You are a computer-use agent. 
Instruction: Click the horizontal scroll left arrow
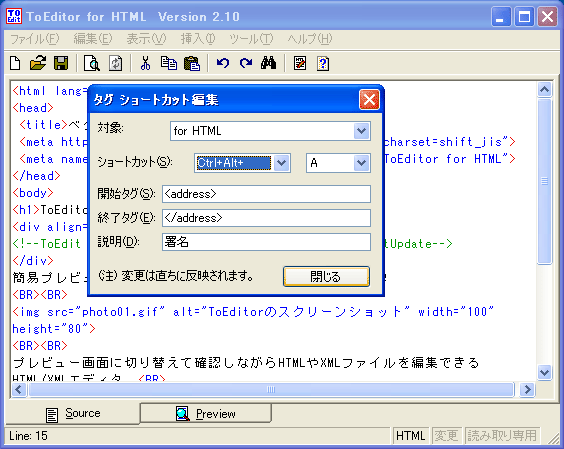[19, 389]
